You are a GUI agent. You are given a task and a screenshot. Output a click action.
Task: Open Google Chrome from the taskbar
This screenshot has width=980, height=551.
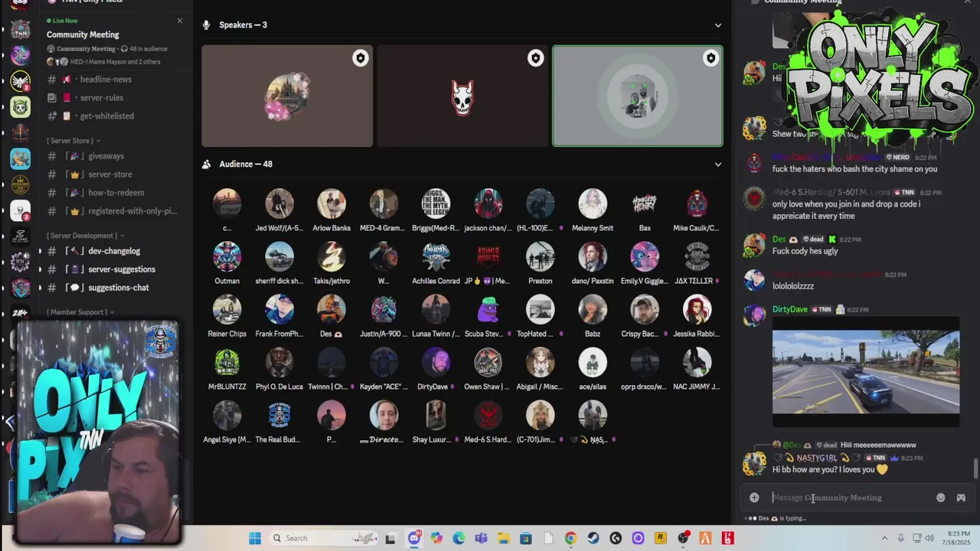click(x=570, y=538)
